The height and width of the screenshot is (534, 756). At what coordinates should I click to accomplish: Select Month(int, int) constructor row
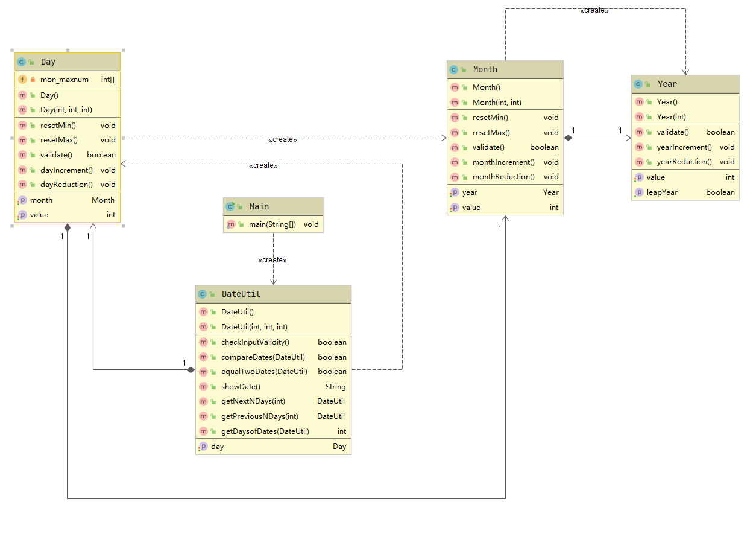click(505, 102)
